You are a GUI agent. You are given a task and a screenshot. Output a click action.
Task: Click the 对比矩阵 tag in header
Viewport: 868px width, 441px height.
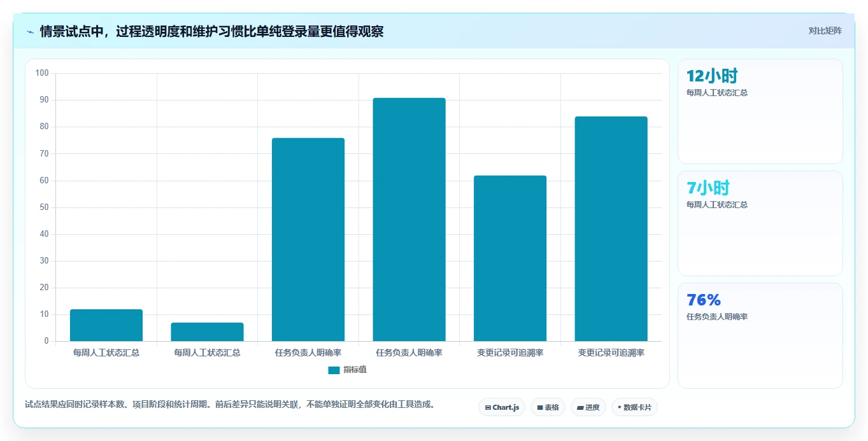pyautogui.click(x=825, y=31)
